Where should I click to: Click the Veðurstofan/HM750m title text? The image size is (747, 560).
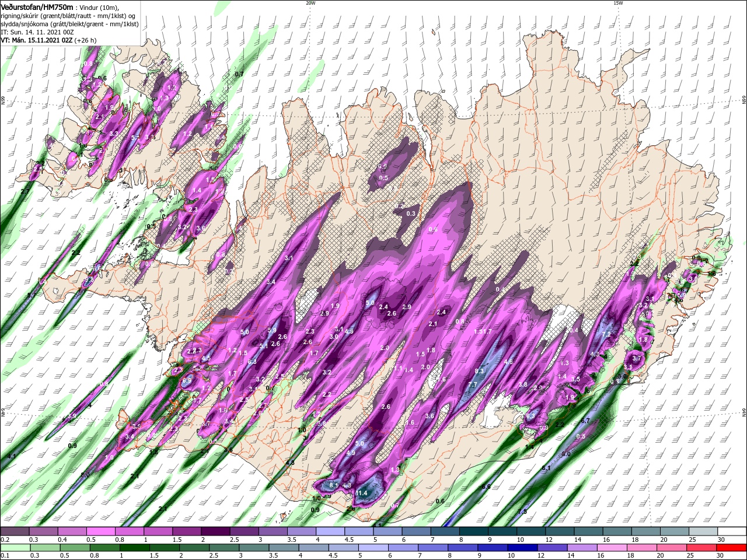[37, 6]
